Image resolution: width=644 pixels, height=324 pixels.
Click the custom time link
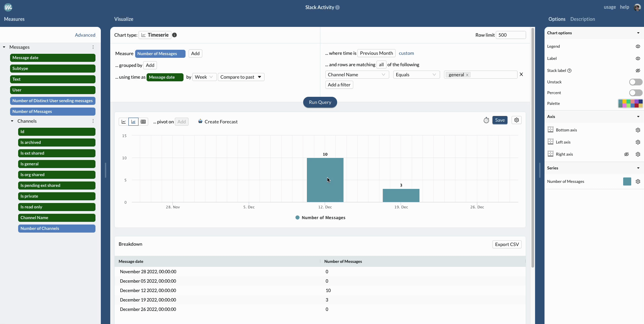(406, 53)
